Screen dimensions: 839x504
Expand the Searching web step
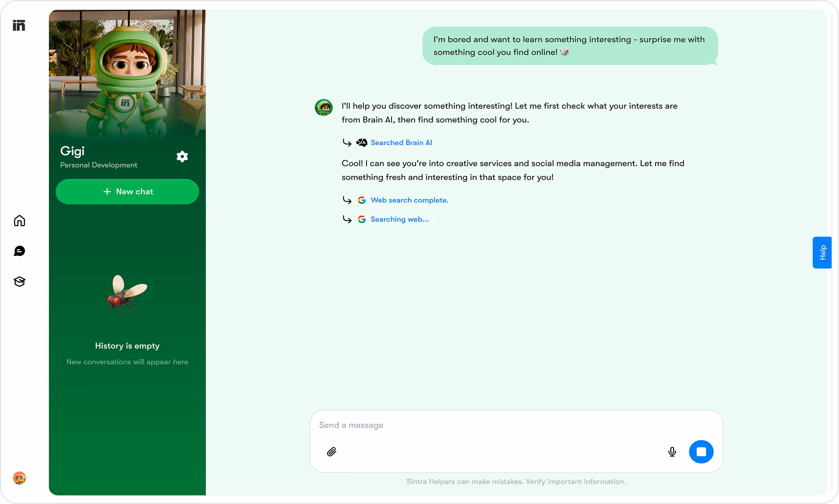click(399, 219)
